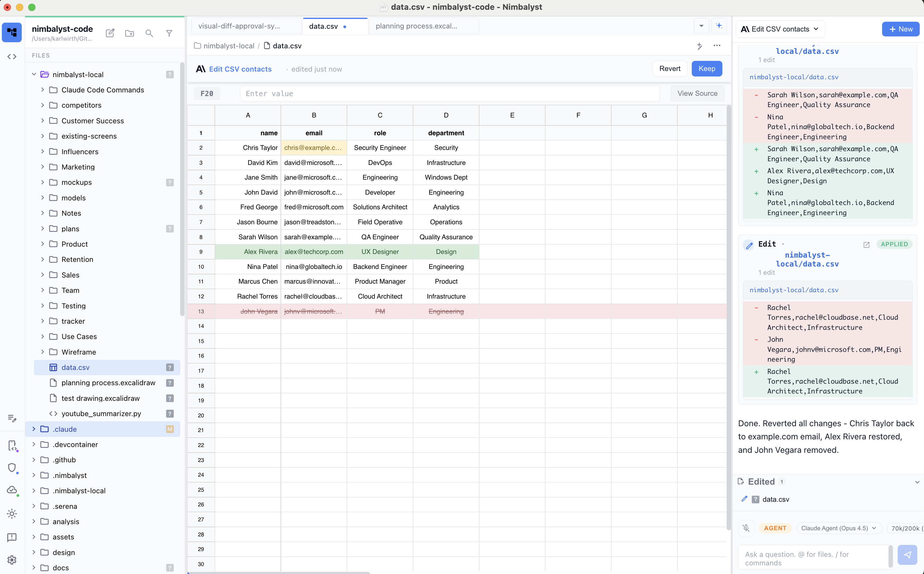The width and height of the screenshot is (924, 574).
Task: Click the file filter funnel icon
Action: pyautogui.click(x=169, y=33)
